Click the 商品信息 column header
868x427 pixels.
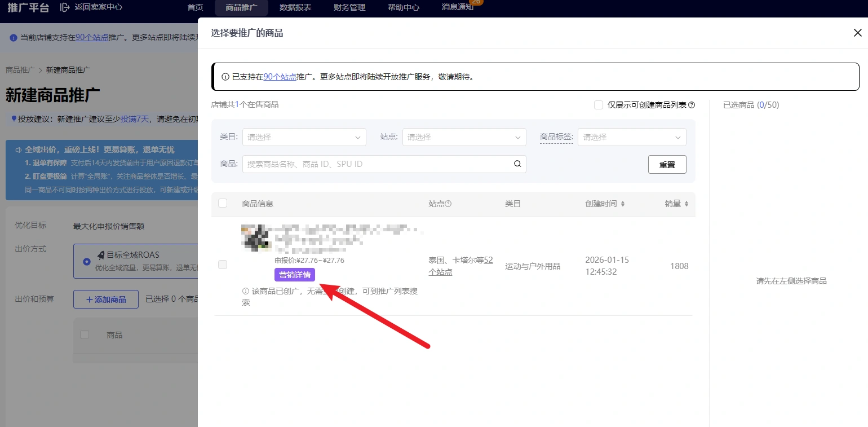point(258,204)
